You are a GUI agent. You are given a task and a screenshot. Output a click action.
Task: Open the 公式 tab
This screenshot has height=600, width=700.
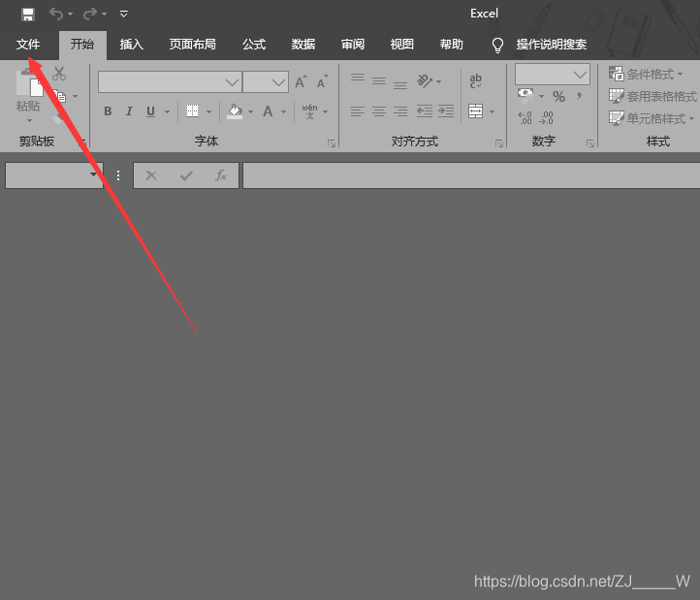[254, 45]
